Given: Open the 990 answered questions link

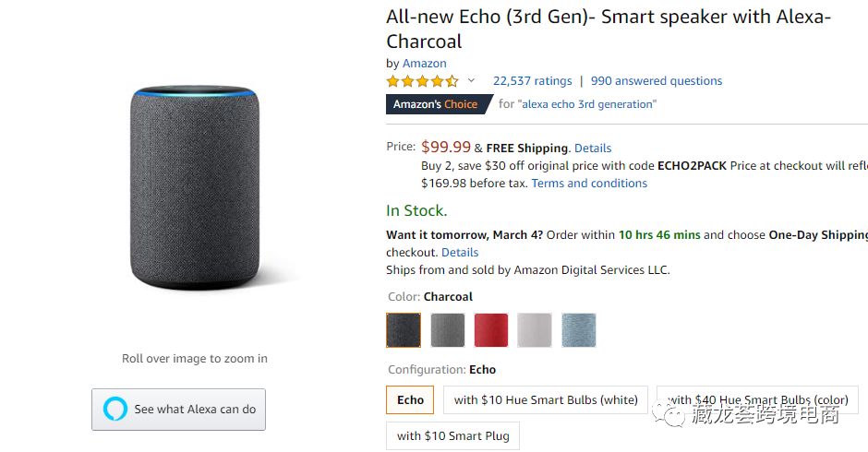Looking at the screenshot, I should [657, 81].
